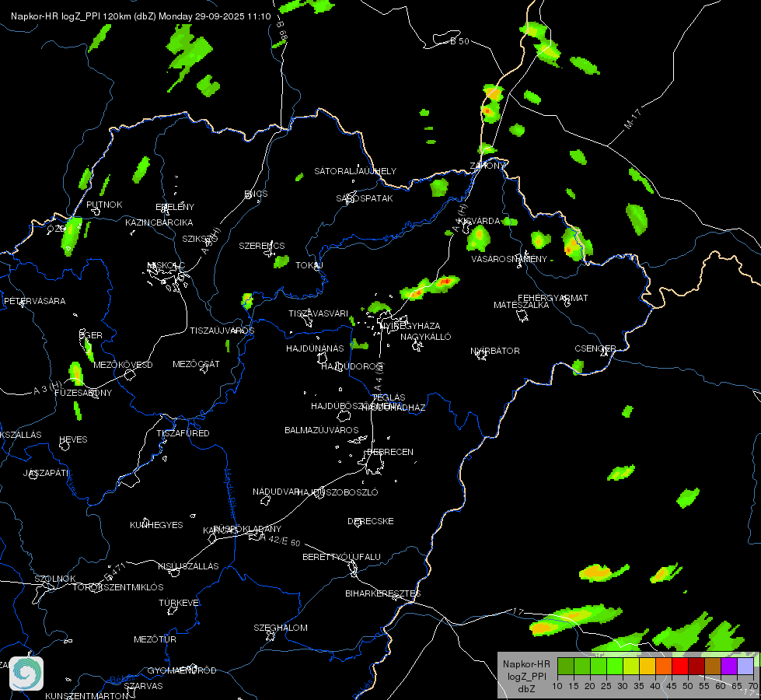761x700 pixels.
Task: Click the TÚRKEVE label
Action: tap(180, 602)
